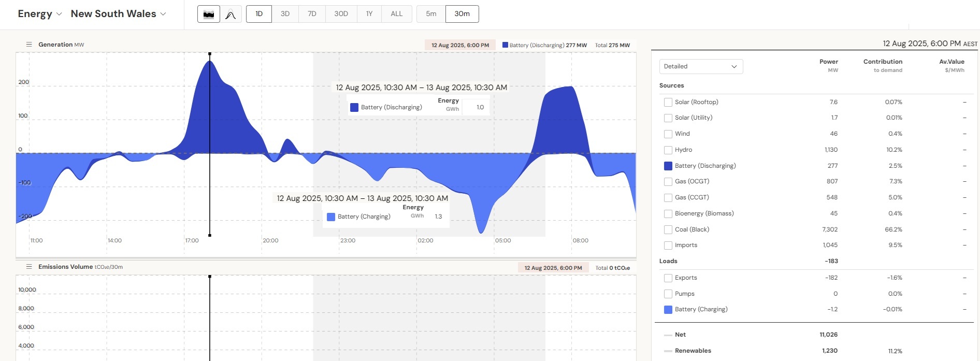Click the Hydro row in Sources table
Image resolution: width=980 pixels, height=361 pixels.
pos(683,150)
